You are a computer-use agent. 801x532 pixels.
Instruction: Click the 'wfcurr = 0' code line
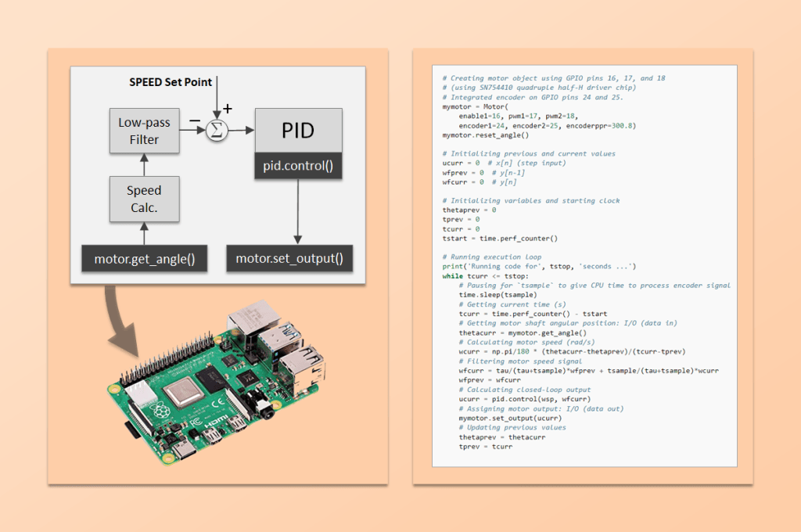pyautogui.click(x=480, y=182)
